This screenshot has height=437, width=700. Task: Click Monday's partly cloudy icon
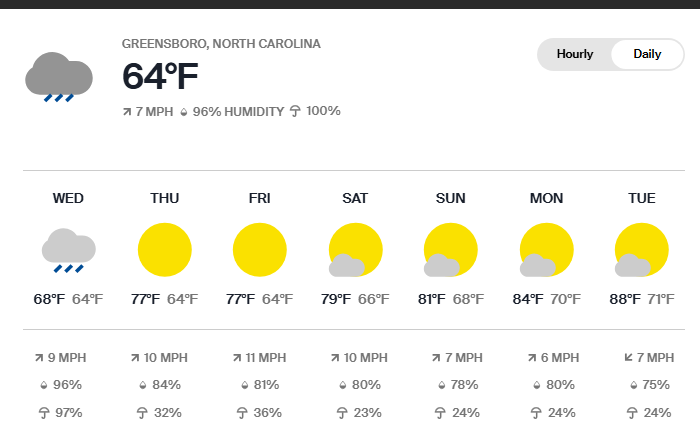[546, 251]
